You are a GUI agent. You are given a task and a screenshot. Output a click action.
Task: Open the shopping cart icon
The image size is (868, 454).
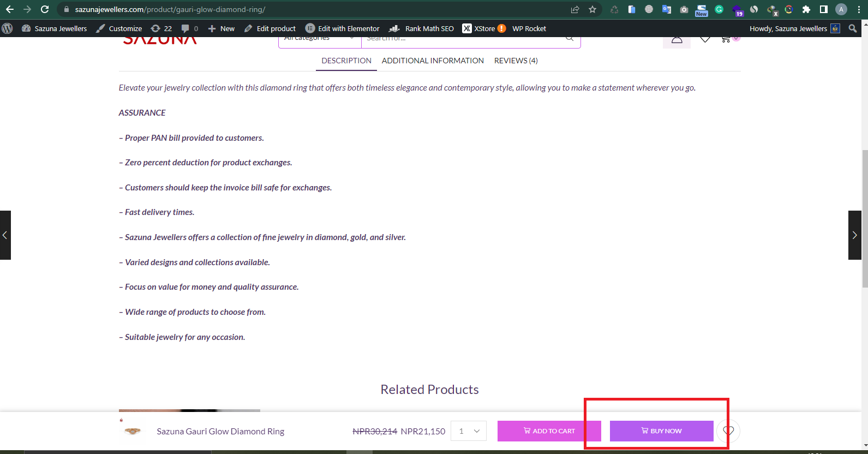click(x=726, y=39)
